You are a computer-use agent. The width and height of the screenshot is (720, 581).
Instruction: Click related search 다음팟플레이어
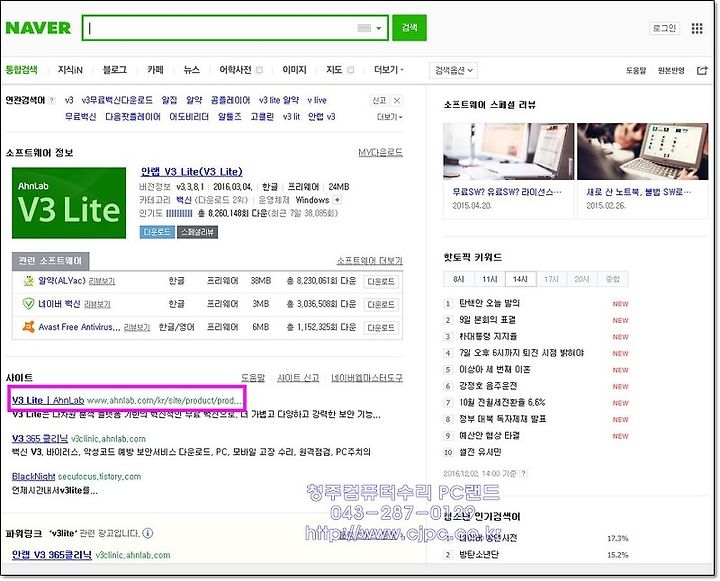pyautogui.click(x=133, y=117)
